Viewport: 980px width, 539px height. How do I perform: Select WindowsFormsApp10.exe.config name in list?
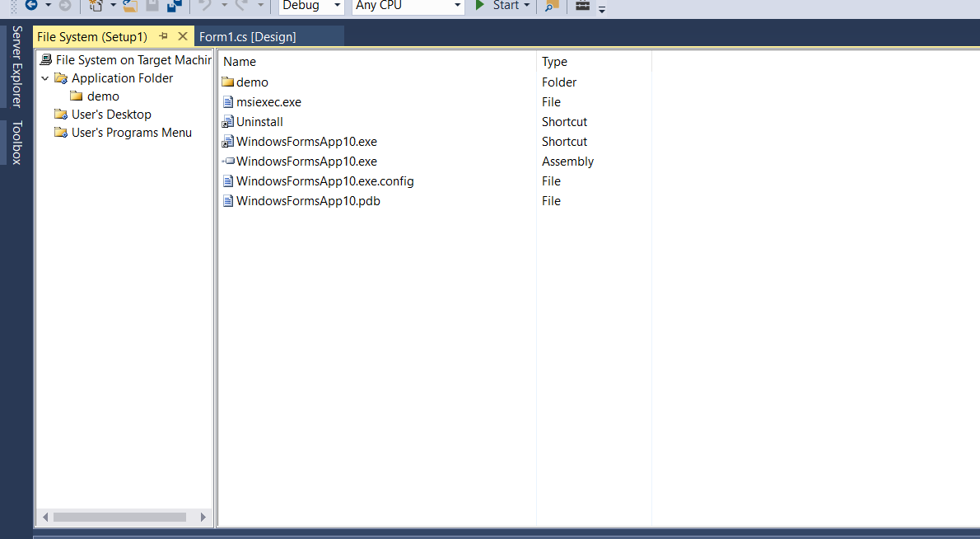pyautogui.click(x=325, y=181)
